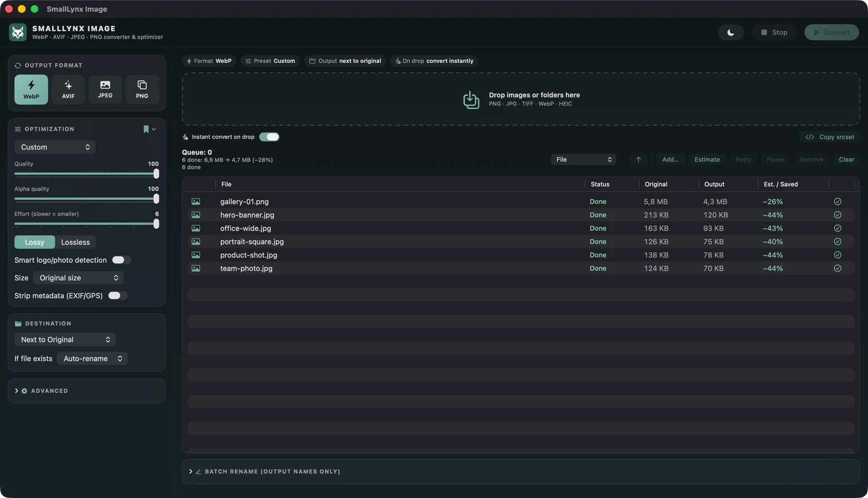Click the office-wide.jpg image file icon
Viewport: 868px width, 498px height.
tap(196, 228)
